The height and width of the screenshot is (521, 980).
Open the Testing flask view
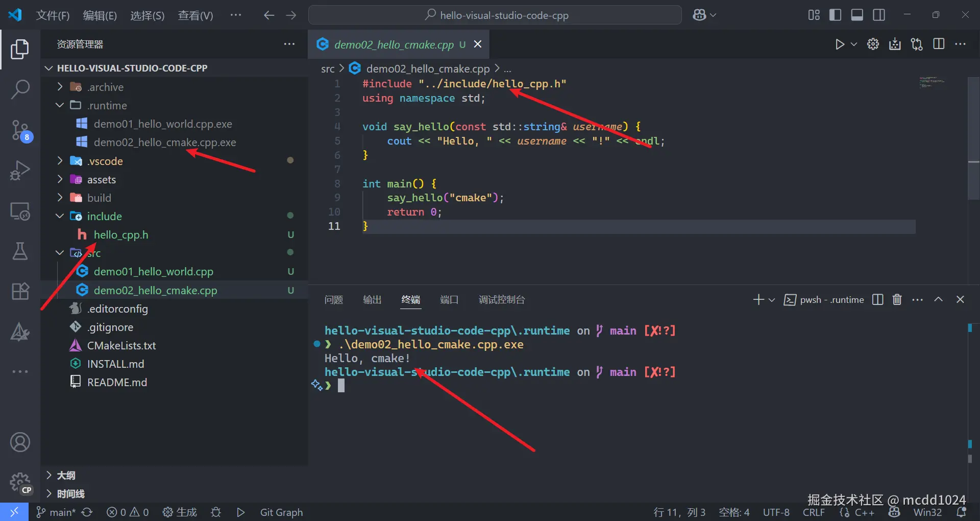point(20,251)
